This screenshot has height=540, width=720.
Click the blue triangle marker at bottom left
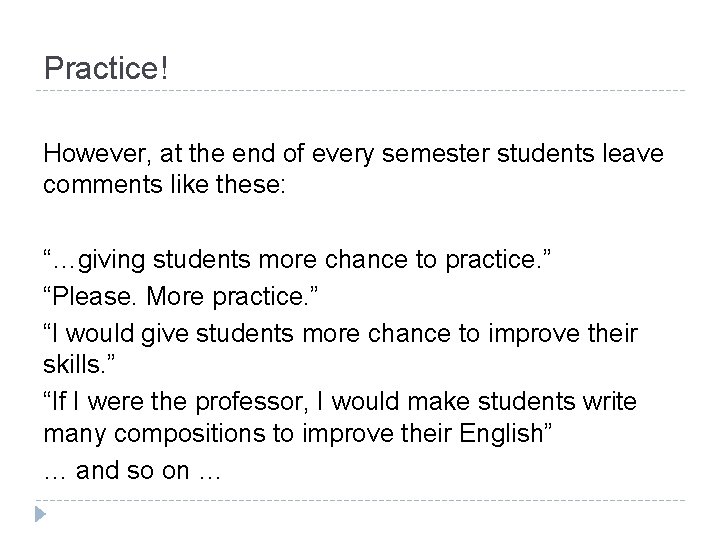pyautogui.click(x=39, y=515)
